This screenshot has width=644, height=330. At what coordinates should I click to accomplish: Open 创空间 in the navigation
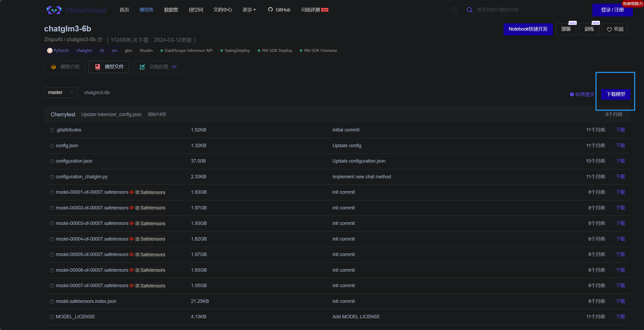196,10
